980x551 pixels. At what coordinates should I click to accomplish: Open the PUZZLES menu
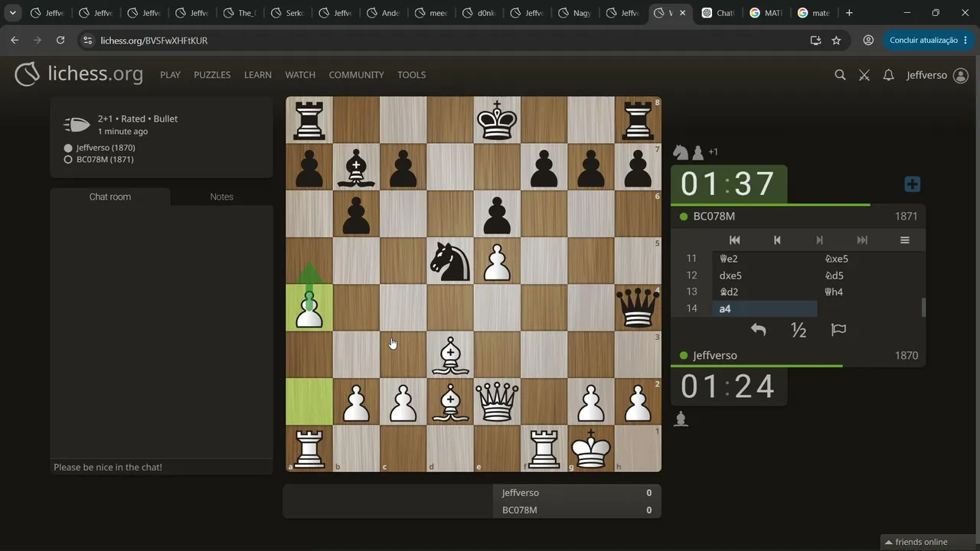coord(212,75)
